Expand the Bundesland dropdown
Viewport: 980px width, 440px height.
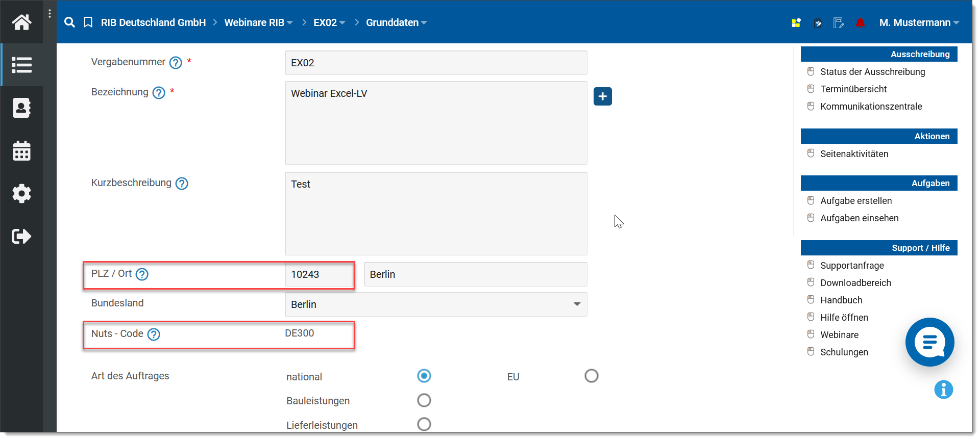pyautogui.click(x=577, y=304)
